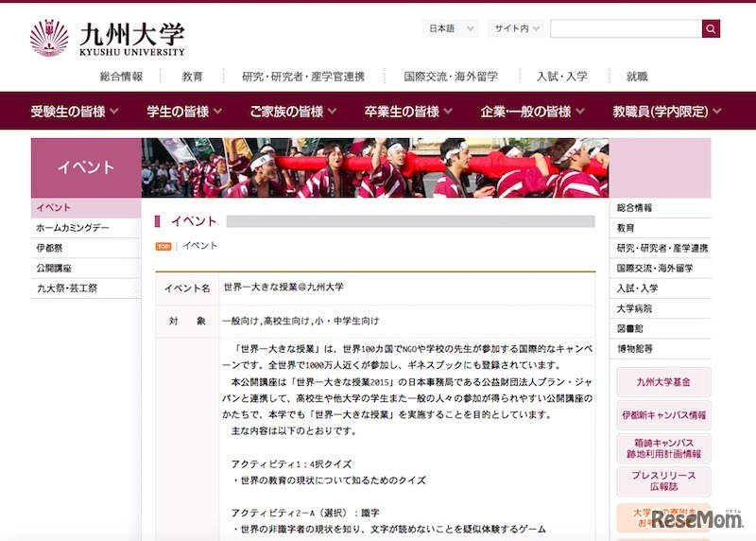Click the orange TOP breadcrumb icon
This screenshot has width=756, height=541.
(x=163, y=247)
